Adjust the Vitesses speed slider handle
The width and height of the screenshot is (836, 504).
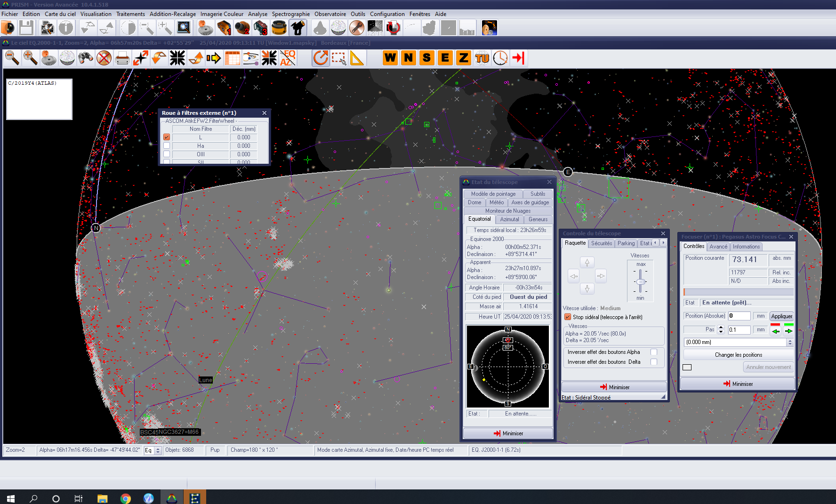[640, 282]
